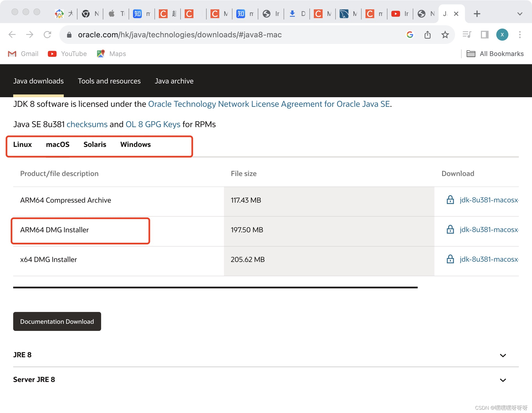Expand the tab search chevron
This screenshot has height=413, width=532.
pyautogui.click(x=520, y=14)
